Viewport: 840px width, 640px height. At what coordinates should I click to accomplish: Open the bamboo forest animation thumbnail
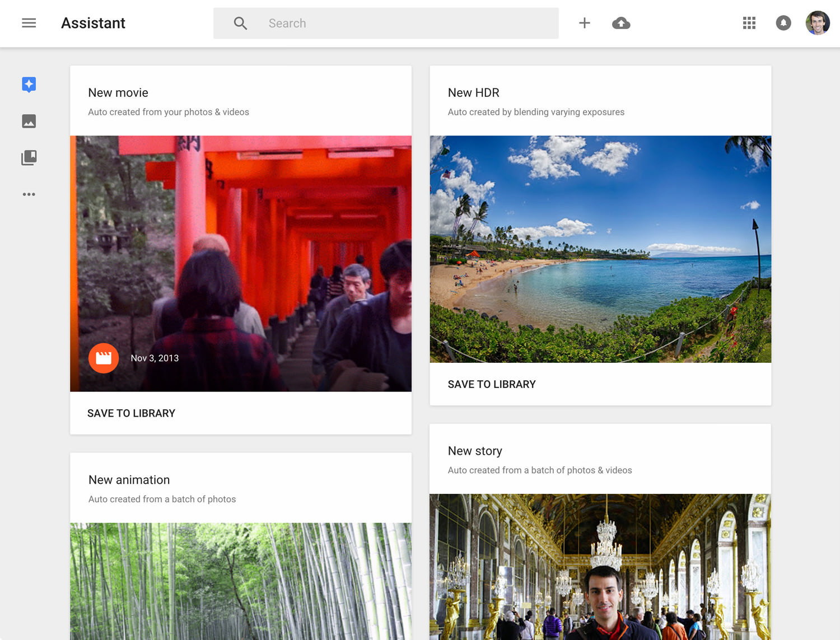click(x=241, y=581)
